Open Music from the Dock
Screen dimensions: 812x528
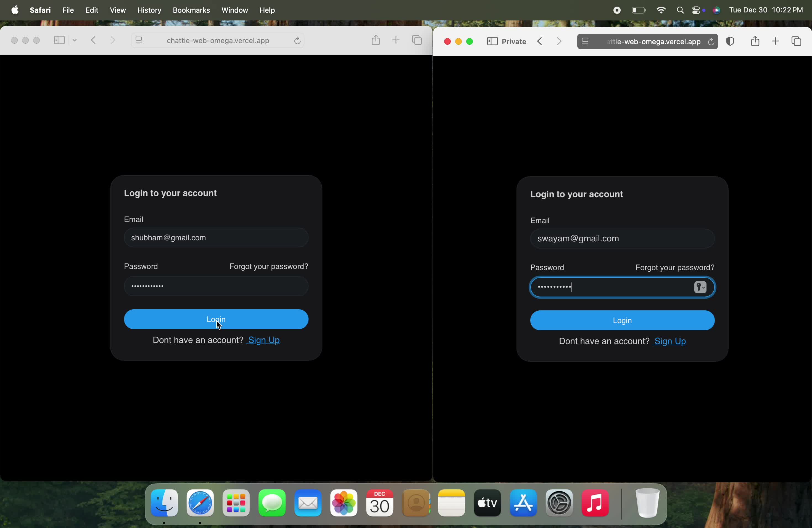(x=595, y=503)
